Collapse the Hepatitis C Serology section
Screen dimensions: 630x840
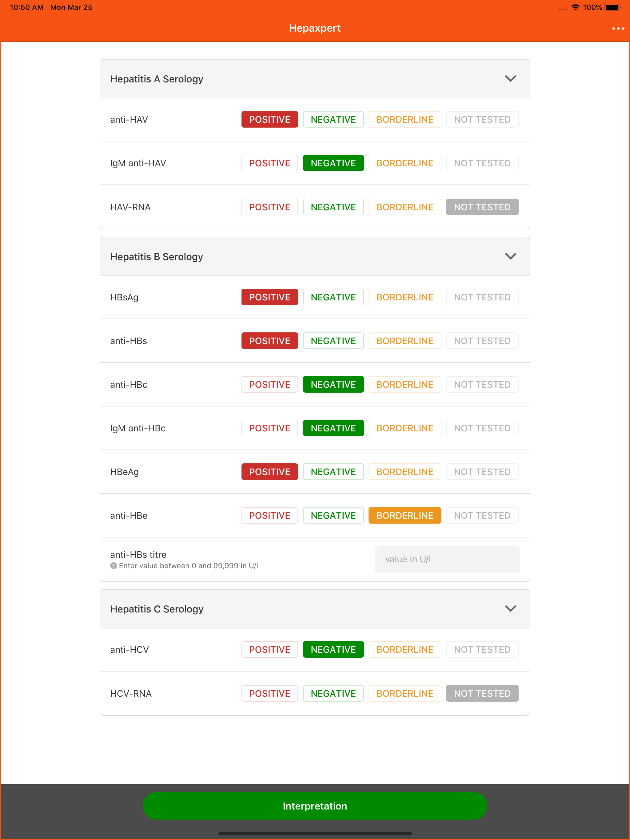510,609
